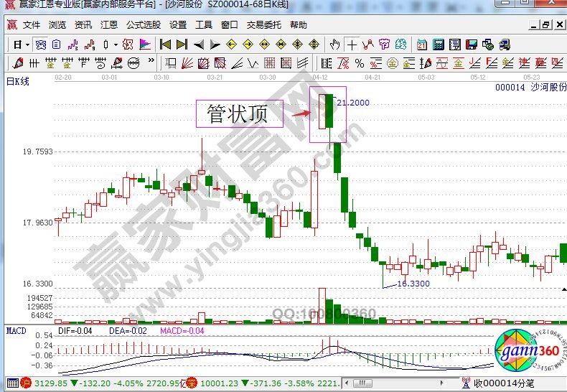Click the MACD indicator label
The height and width of the screenshot is (392, 567).
[x=17, y=331]
